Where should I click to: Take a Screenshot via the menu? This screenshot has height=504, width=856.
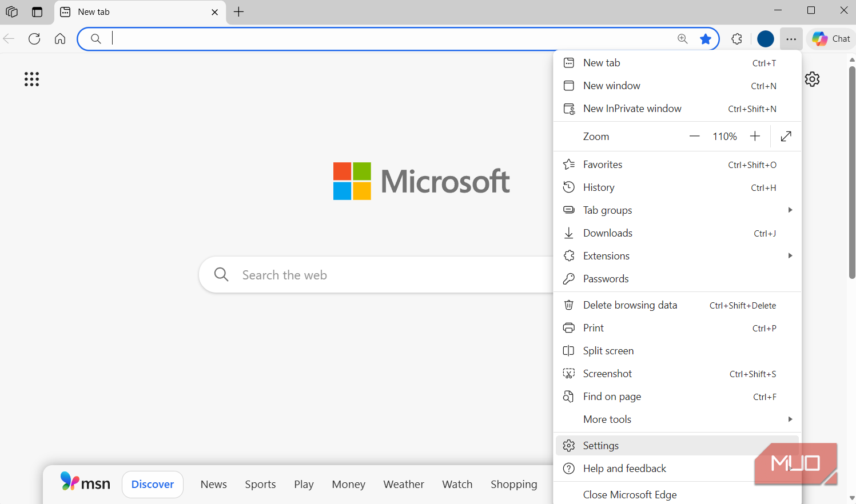[x=678, y=374]
